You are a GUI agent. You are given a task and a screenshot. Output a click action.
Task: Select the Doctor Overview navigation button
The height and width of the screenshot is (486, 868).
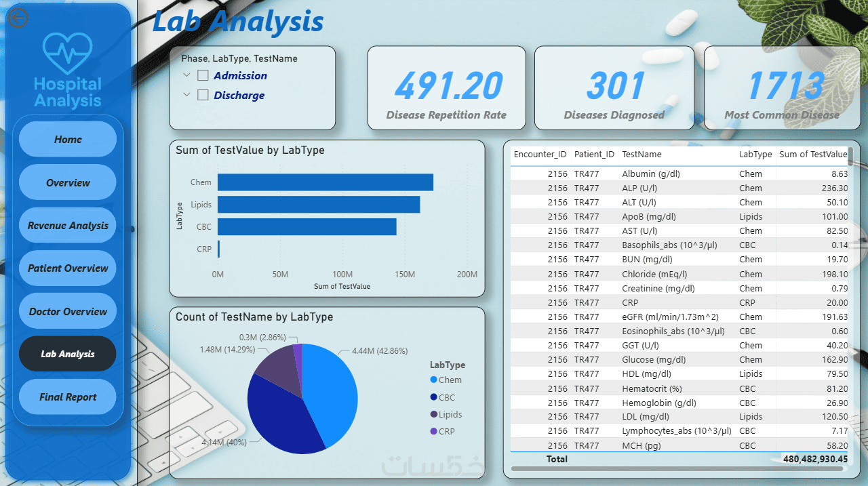tap(68, 312)
